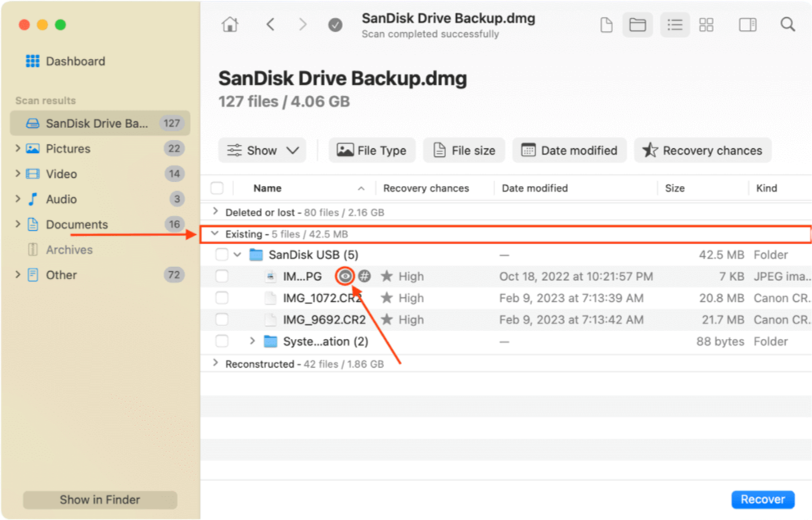The width and height of the screenshot is (812, 520).
Task: Toggle the select-all checkbox in the header
Action: [x=217, y=188]
